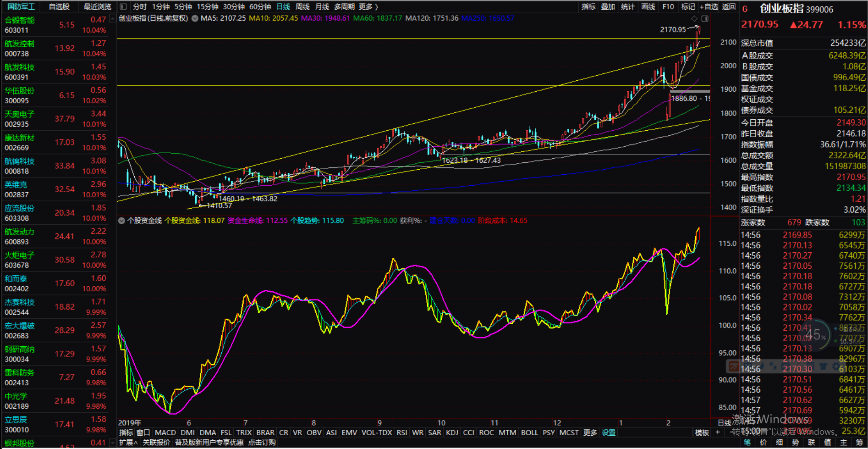This screenshot has height=449, width=868.
Task: Open the 自选股 watchlist tab
Action: [x=59, y=6]
